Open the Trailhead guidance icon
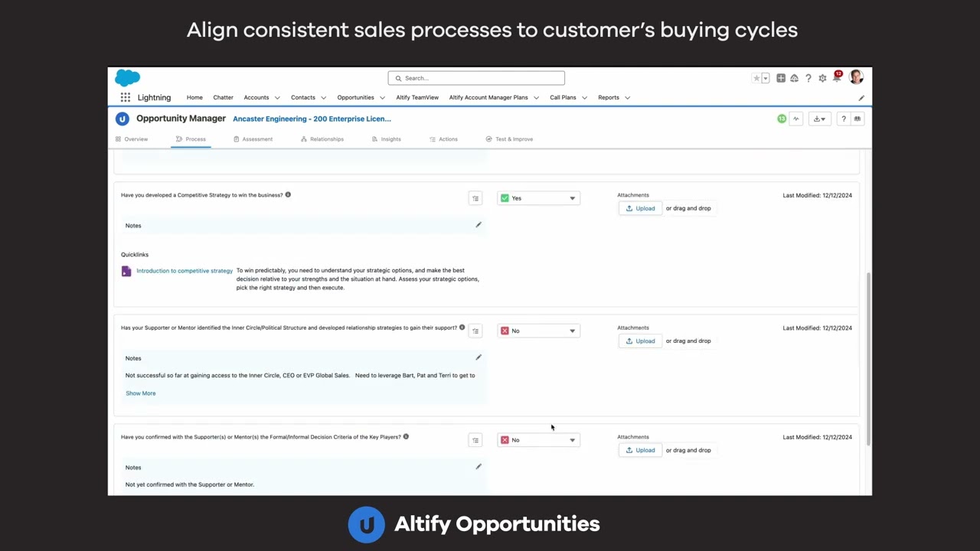Viewport: 980px width, 551px height. pyautogui.click(x=794, y=78)
